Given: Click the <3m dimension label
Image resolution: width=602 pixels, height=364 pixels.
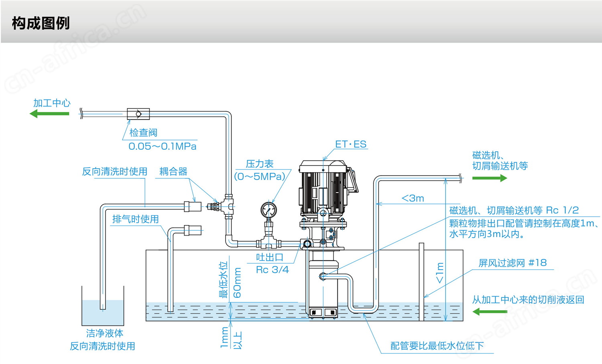Looking at the screenshot, I should click(413, 198).
